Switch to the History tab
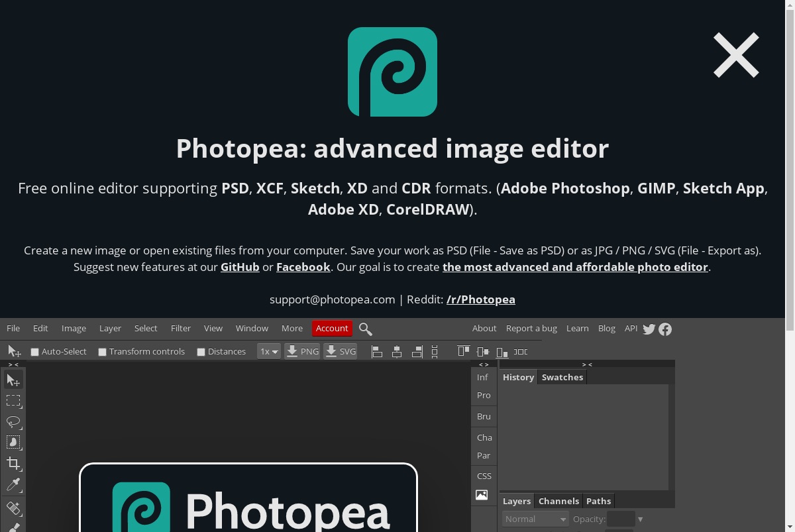The height and width of the screenshot is (532, 795). pos(518,377)
